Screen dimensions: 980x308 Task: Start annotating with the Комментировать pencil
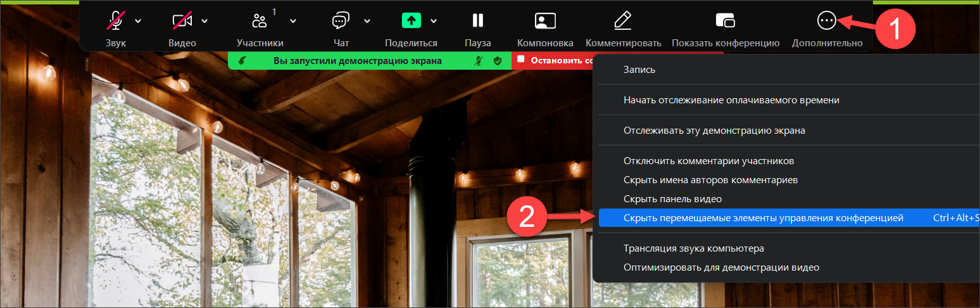point(623,22)
